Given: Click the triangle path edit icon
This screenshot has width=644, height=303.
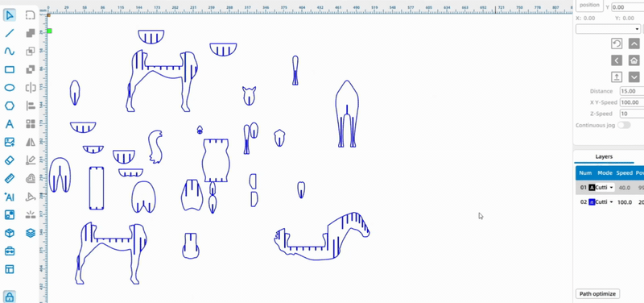Looking at the screenshot, I should (31, 197).
